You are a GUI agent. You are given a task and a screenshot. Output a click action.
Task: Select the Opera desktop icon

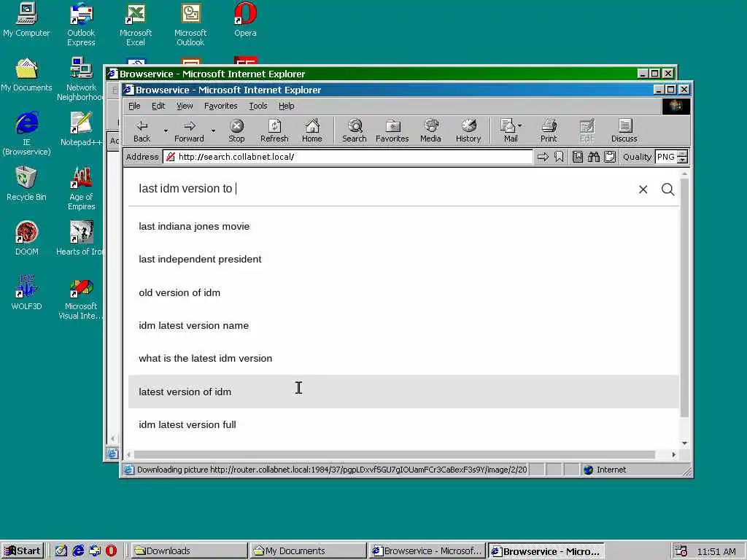pyautogui.click(x=245, y=20)
